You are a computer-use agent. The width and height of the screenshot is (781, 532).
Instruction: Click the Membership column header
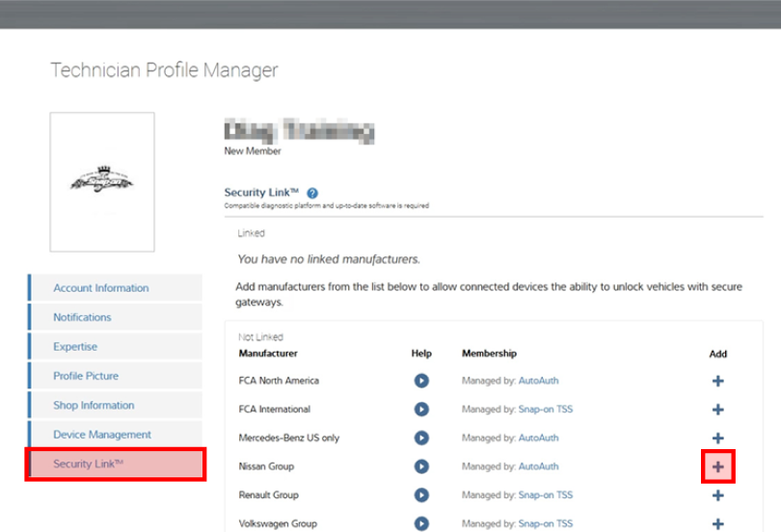click(489, 354)
